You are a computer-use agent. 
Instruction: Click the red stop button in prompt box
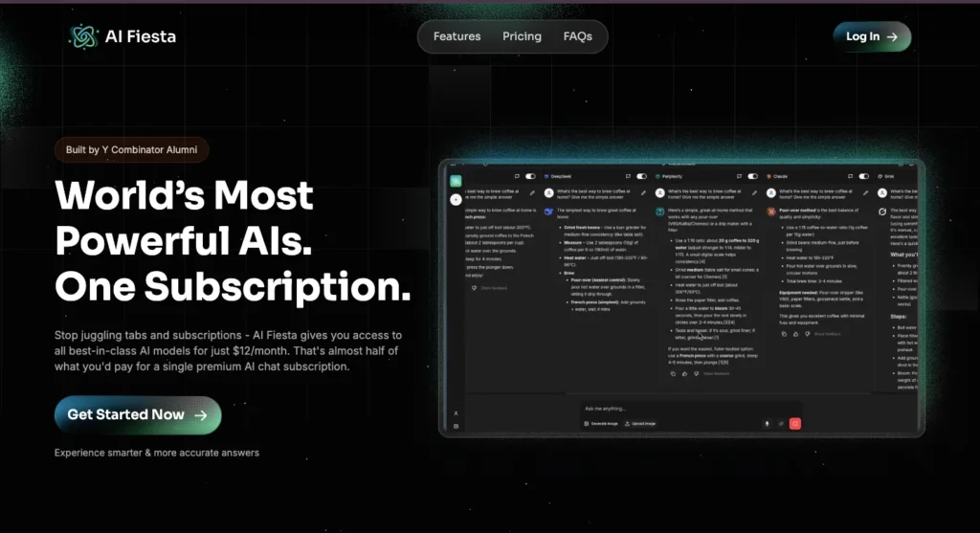pos(795,424)
